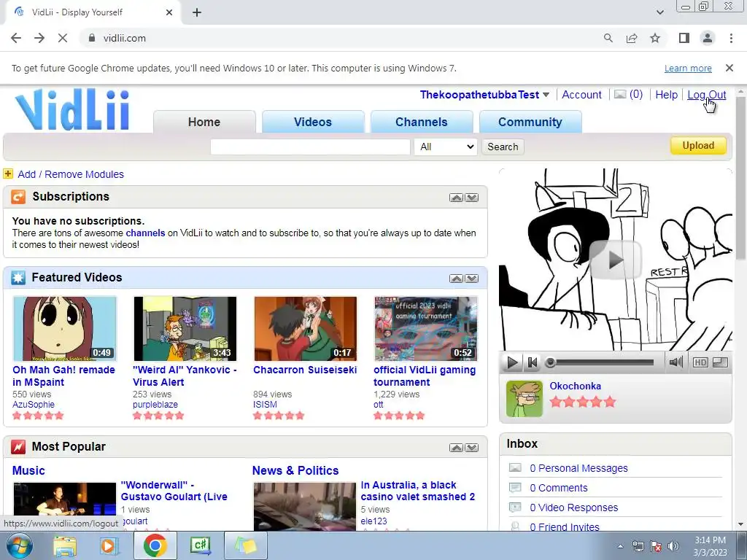
Task: Open the Virus Alert video thumbnail
Action: [185, 329]
